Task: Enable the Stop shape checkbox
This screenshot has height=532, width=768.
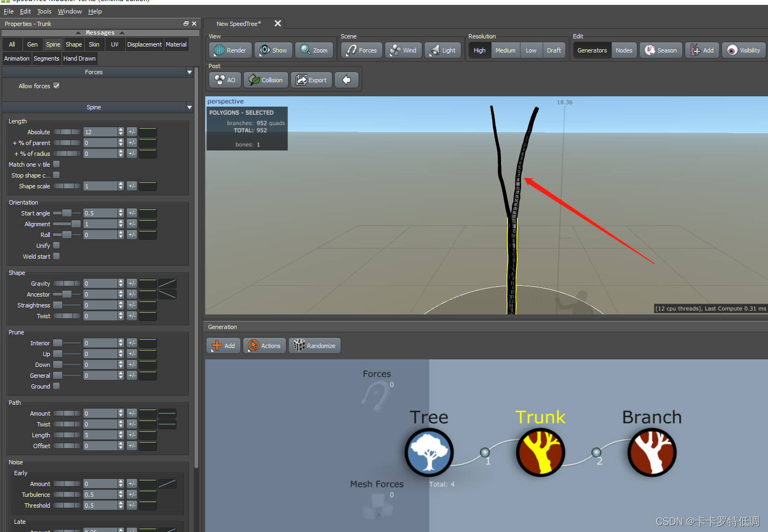Action: pyautogui.click(x=56, y=175)
